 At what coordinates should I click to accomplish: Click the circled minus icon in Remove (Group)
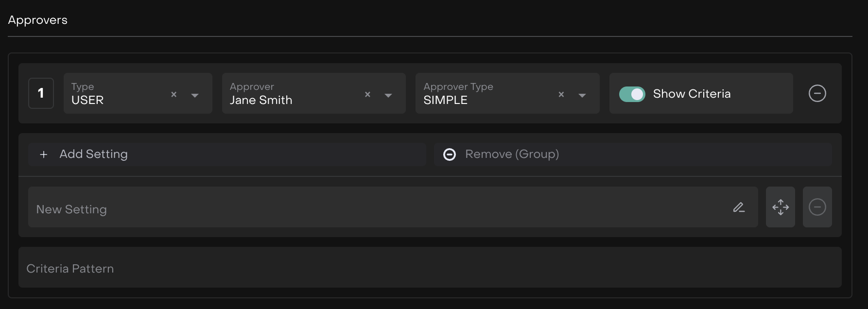pos(450,154)
